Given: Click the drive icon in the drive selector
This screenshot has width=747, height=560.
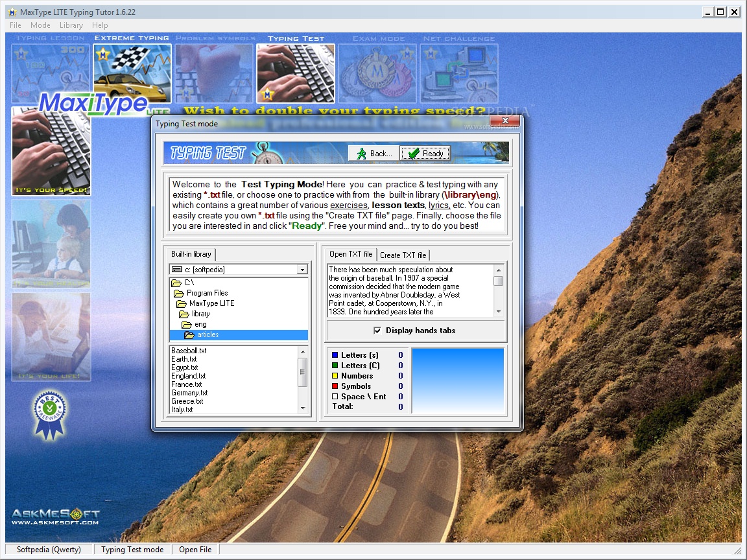Looking at the screenshot, I should coord(177,270).
